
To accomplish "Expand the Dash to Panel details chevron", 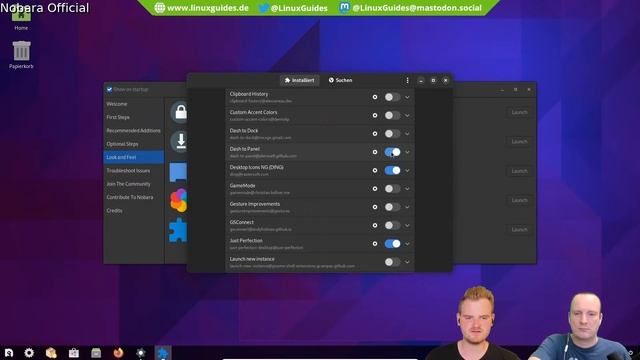I will pyautogui.click(x=407, y=152).
